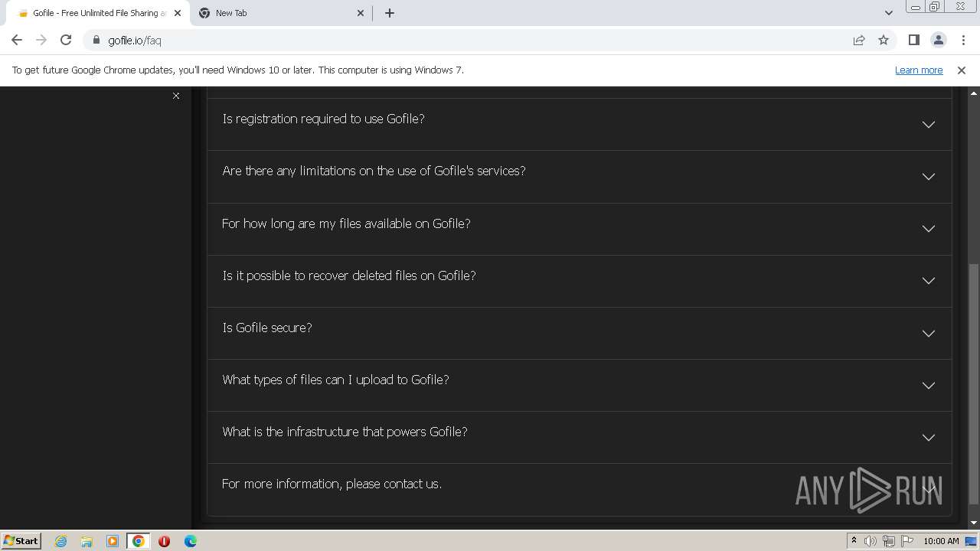Open the tab search dropdown arrow
This screenshot has width=980, height=551.
[888, 13]
